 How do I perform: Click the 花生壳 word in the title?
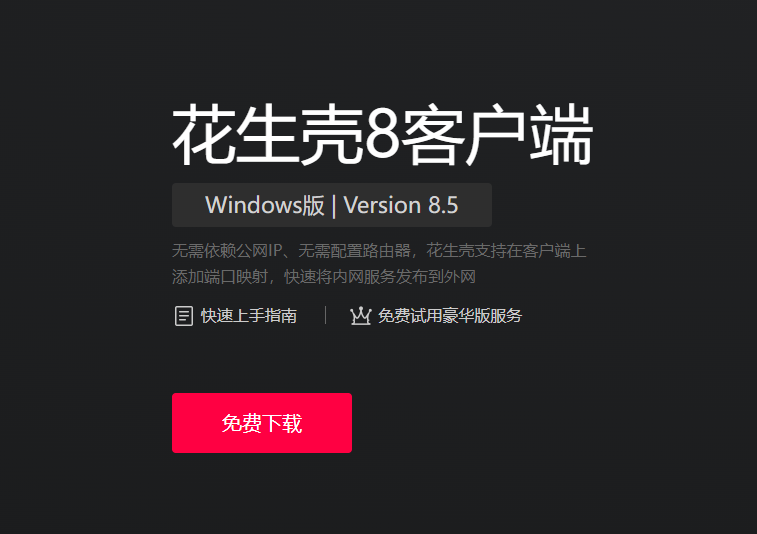click(268, 134)
